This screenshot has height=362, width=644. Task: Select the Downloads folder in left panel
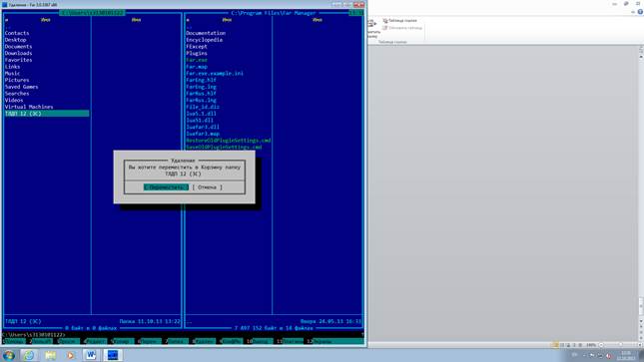(x=19, y=54)
